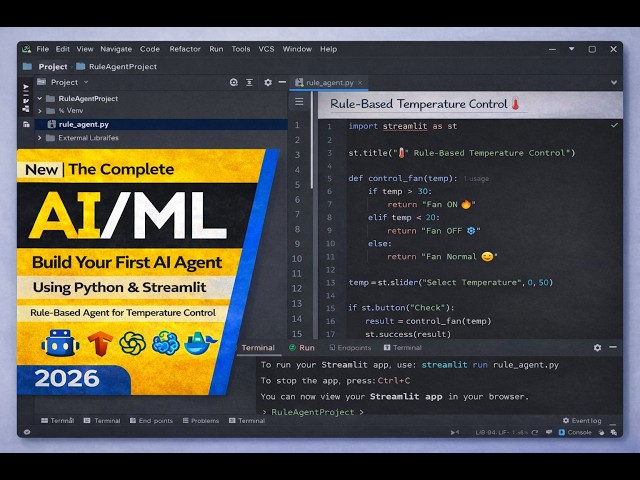
Task: Open the editor tabs list chevron
Action: [613, 82]
